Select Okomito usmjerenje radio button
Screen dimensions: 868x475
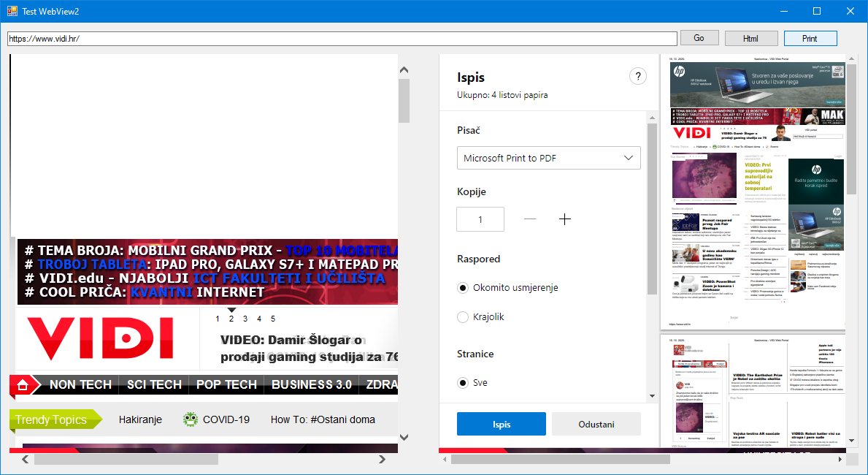click(x=463, y=288)
